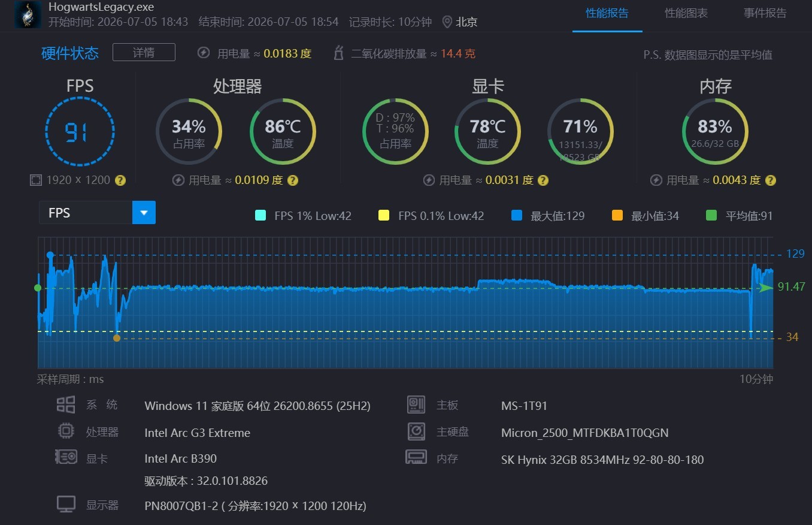Switch to the 性能报告 tab
The image size is (812, 525).
coord(607,13)
